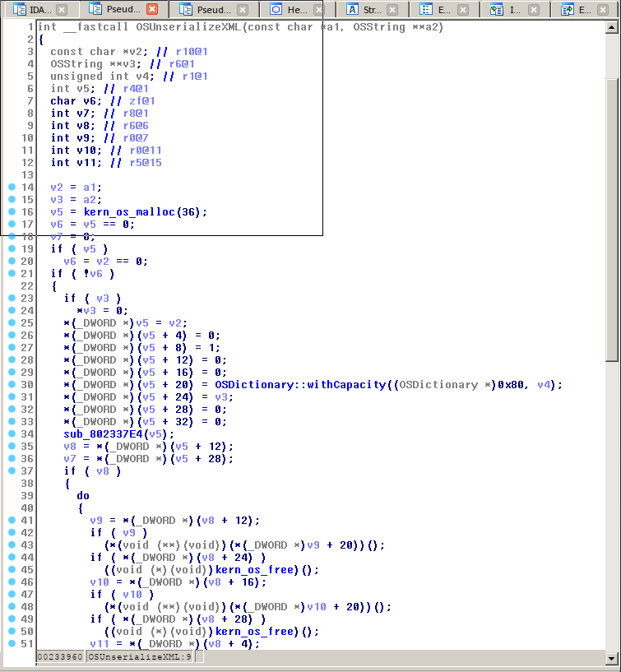
Task: Toggle breakpoint dot on line 45
Action: [x=12, y=569]
